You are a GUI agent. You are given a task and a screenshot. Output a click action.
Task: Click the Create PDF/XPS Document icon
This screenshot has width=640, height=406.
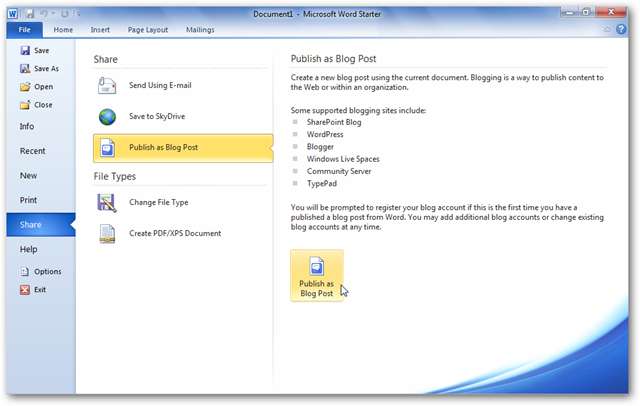pyautogui.click(x=107, y=234)
